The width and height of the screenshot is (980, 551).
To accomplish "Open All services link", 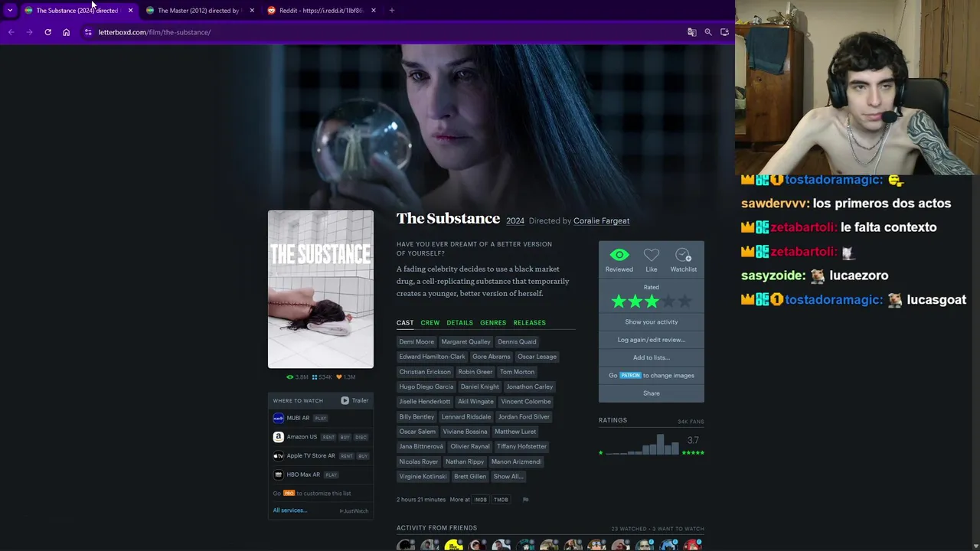I will click(290, 510).
